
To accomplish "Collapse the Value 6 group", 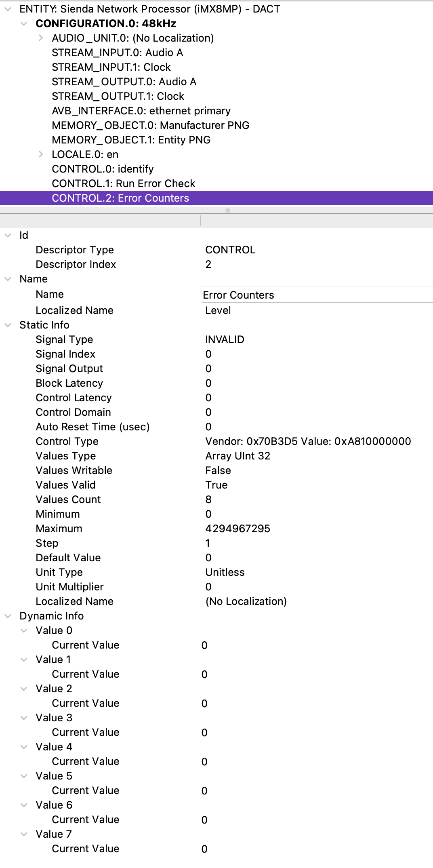I will tap(24, 805).
